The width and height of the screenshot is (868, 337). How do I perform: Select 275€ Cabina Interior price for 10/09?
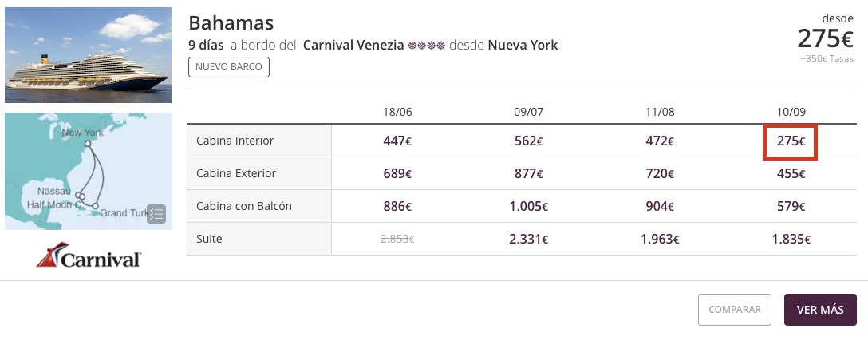[x=791, y=141]
